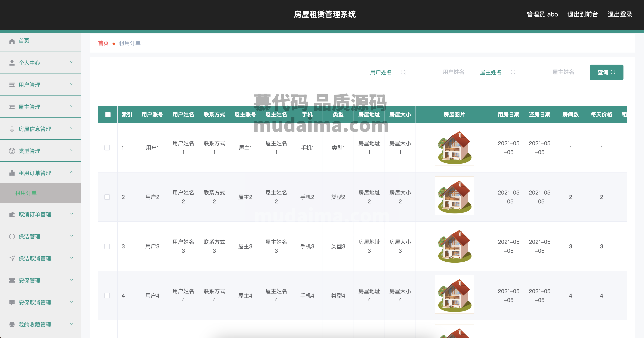Screen dimensions: 644x338
Task: Expand the 取消订单管理 menu chevron
Action: point(72,214)
